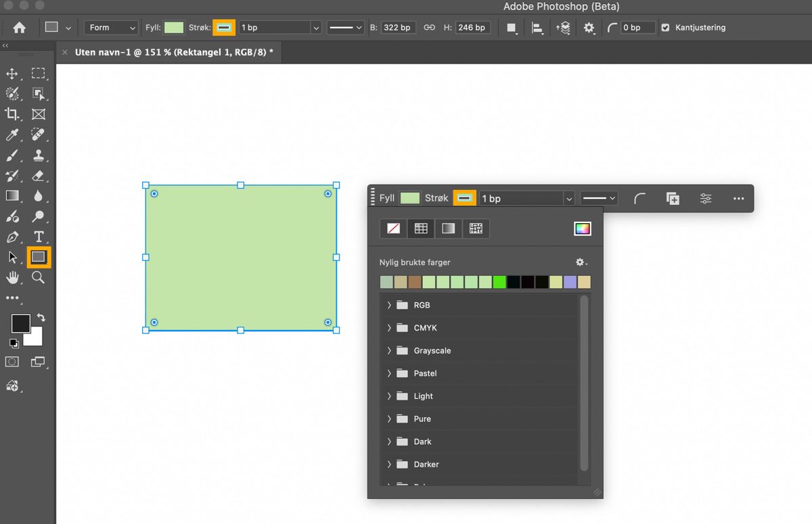The height and width of the screenshot is (524, 812).
Task: Select the Crop tool
Action: tap(12, 114)
